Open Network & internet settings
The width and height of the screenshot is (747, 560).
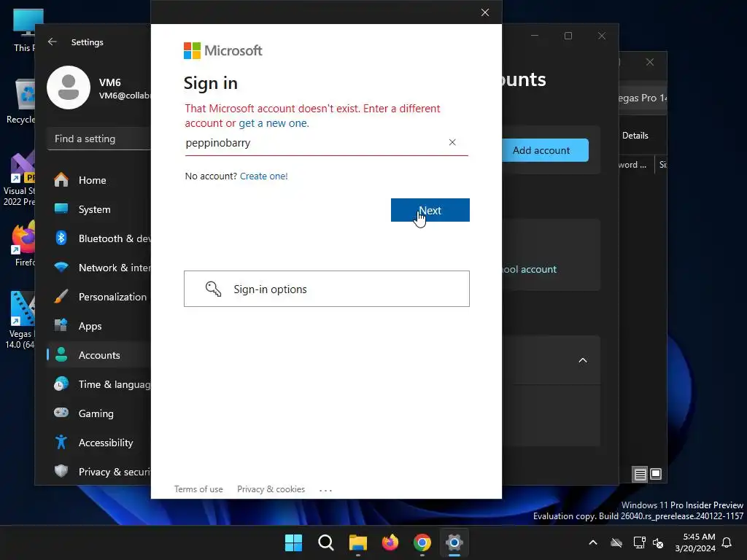[98, 267]
